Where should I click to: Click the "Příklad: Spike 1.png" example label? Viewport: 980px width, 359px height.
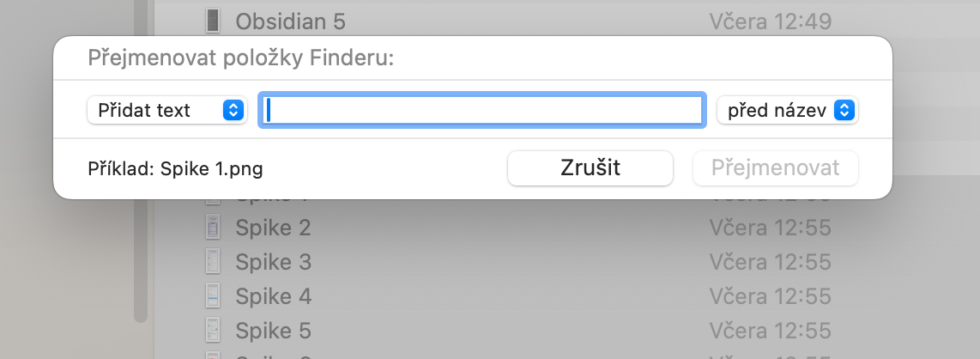coord(175,168)
